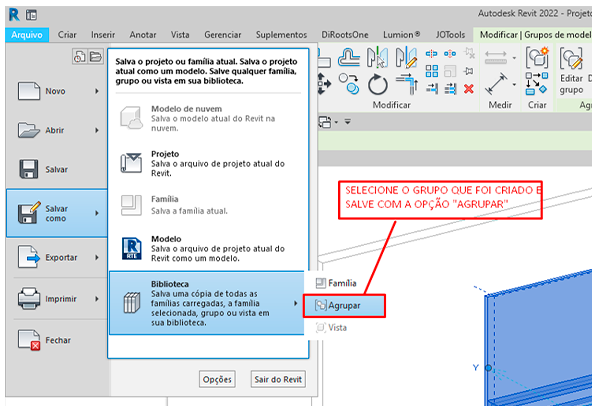Choose Imprimir in the file menu
This screenshot has width=596, height=411.
click(56, 299)
